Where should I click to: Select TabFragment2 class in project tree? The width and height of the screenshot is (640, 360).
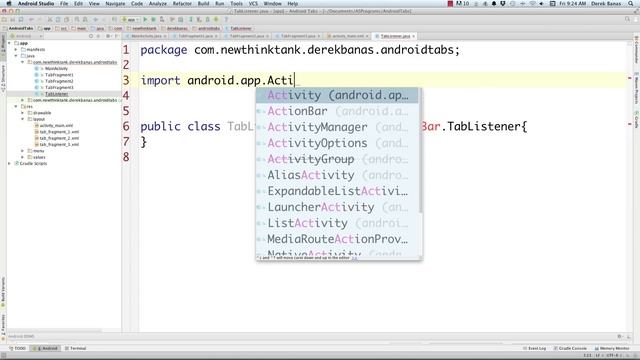click(x=59, y=81)
